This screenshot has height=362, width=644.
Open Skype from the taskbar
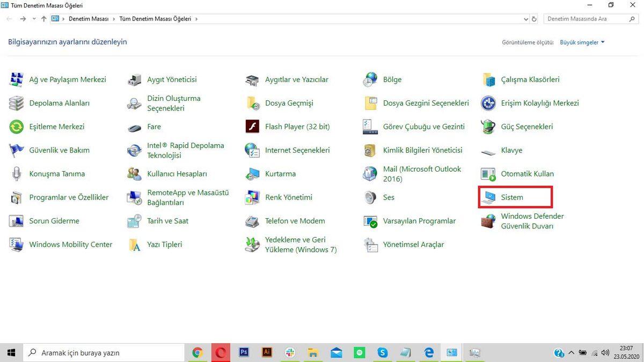pos(382,352)
